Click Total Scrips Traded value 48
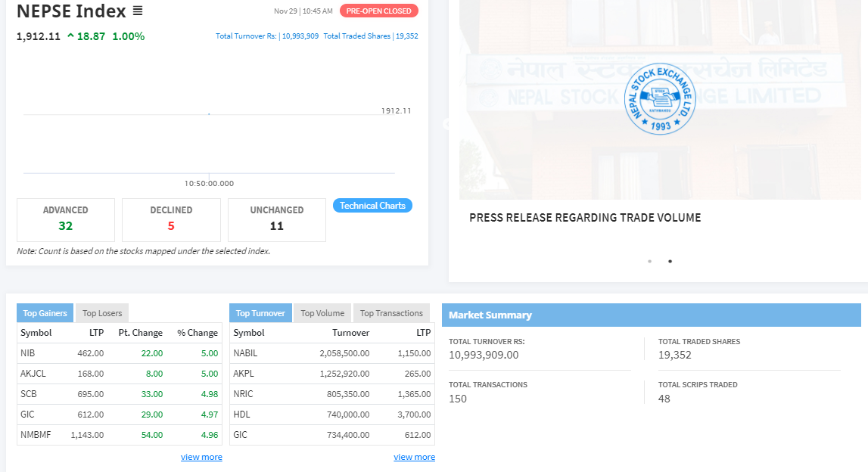 pos(664,399)
